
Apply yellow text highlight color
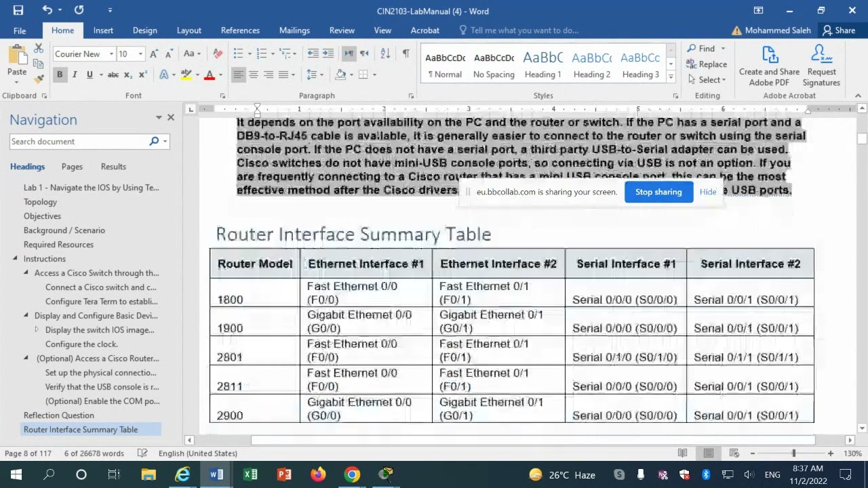[x=186, y=75]
